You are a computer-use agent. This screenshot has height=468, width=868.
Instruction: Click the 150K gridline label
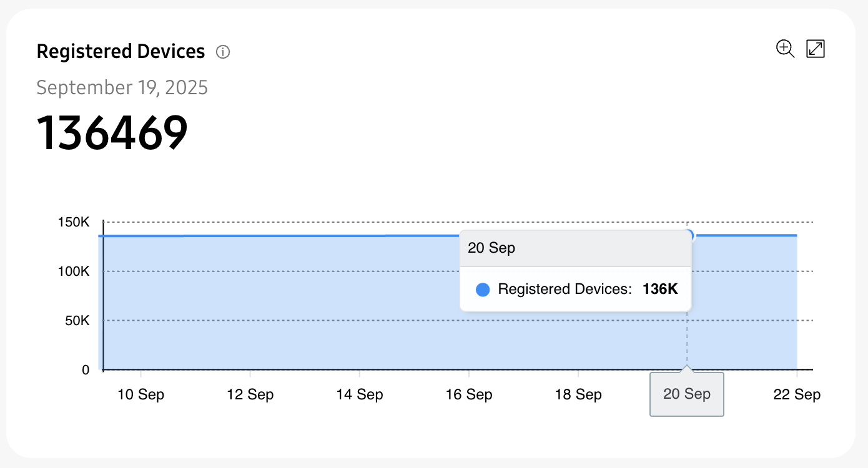click(75, 222)
